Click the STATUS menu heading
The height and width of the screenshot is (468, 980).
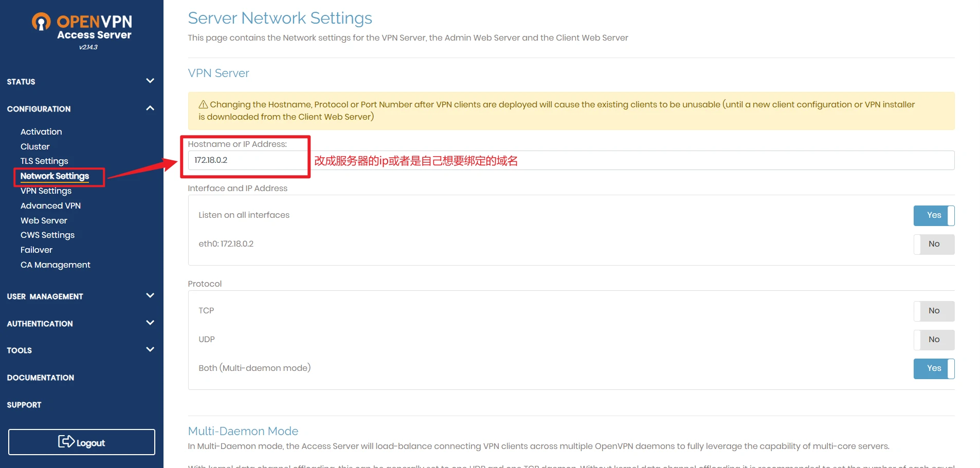click(x=21, y=82)
